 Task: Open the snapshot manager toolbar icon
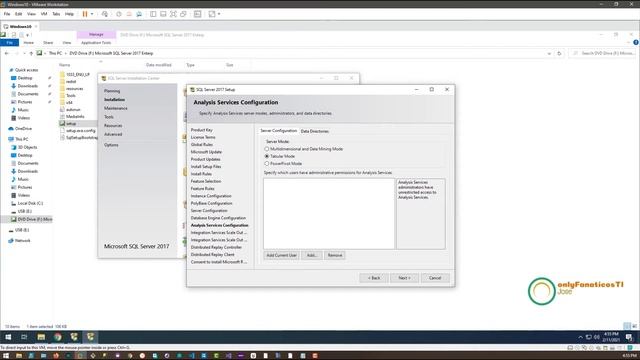point(139,14)
